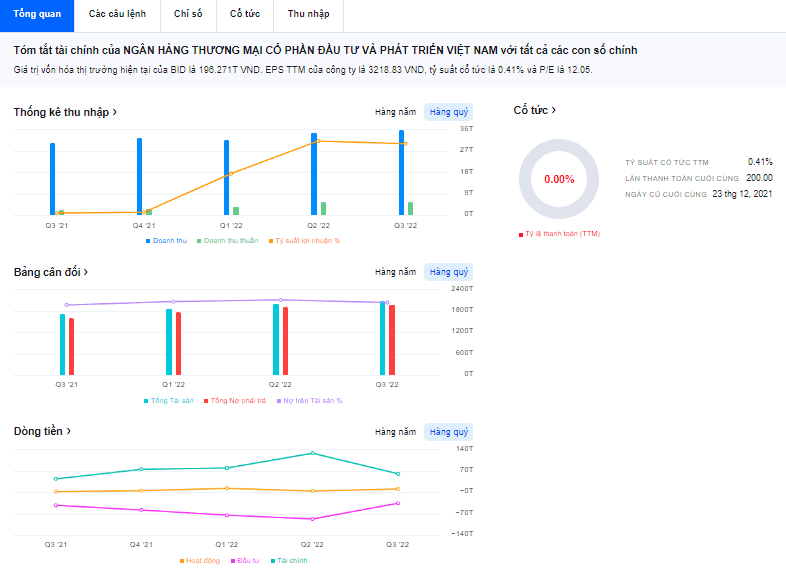Click the 2400T axis label on balance chart
Screen dimensions: 786x569
click(462, 289)
